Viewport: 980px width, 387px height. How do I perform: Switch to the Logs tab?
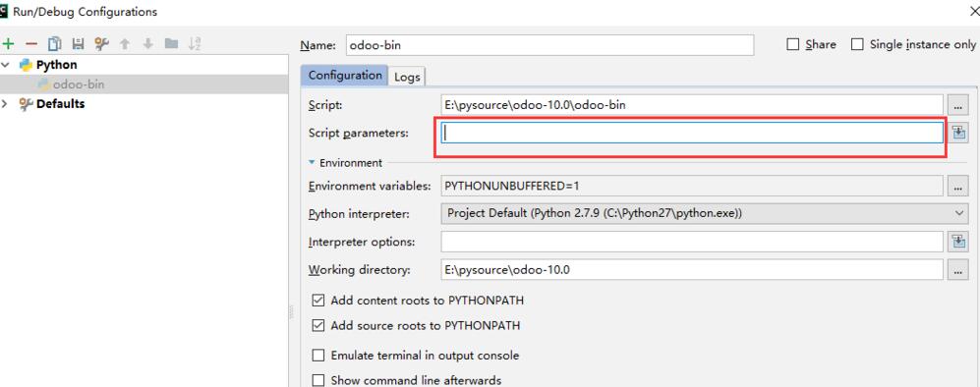click(408, 77)
